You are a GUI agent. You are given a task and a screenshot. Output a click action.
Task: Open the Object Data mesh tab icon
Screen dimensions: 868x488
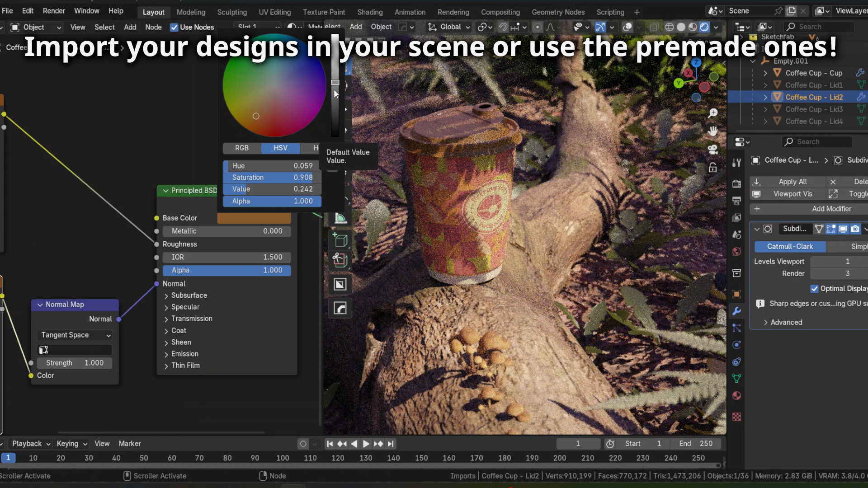(x=736, y=379)
